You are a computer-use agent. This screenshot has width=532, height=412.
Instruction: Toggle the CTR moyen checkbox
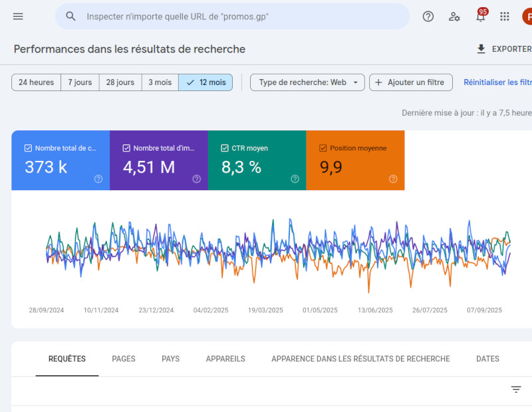coord(225,148)
